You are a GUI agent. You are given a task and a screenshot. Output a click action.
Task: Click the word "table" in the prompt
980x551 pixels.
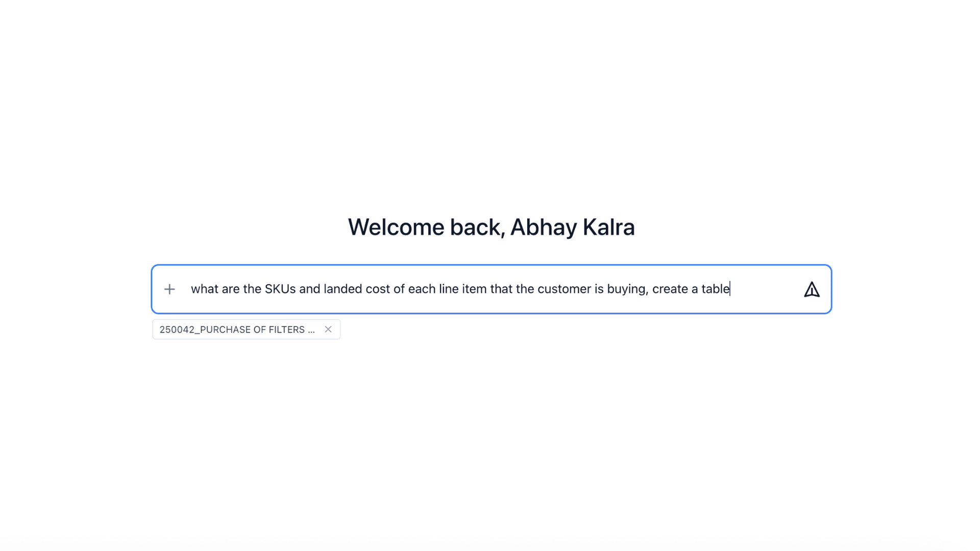click(x=715, y=289)
